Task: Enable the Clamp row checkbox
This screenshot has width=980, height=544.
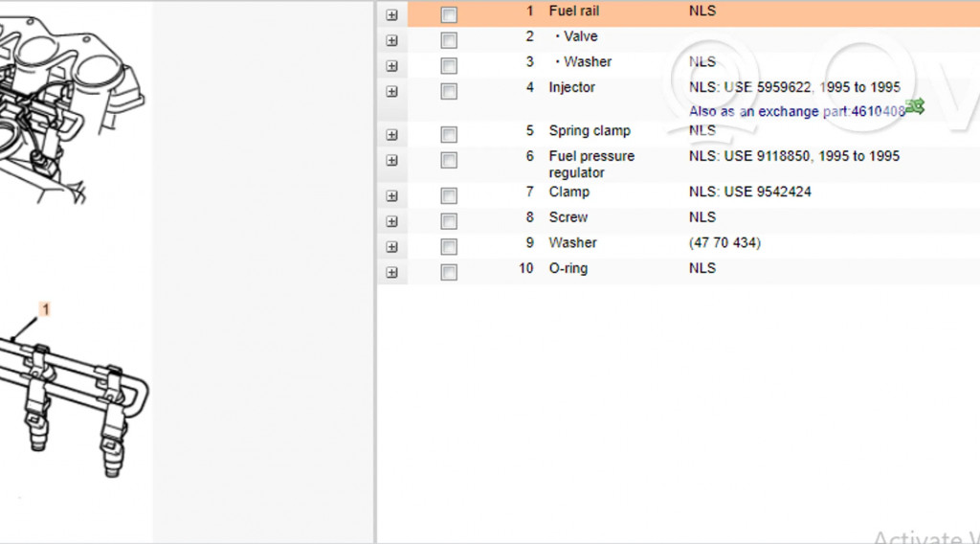Action: click(x=449, y=196)
